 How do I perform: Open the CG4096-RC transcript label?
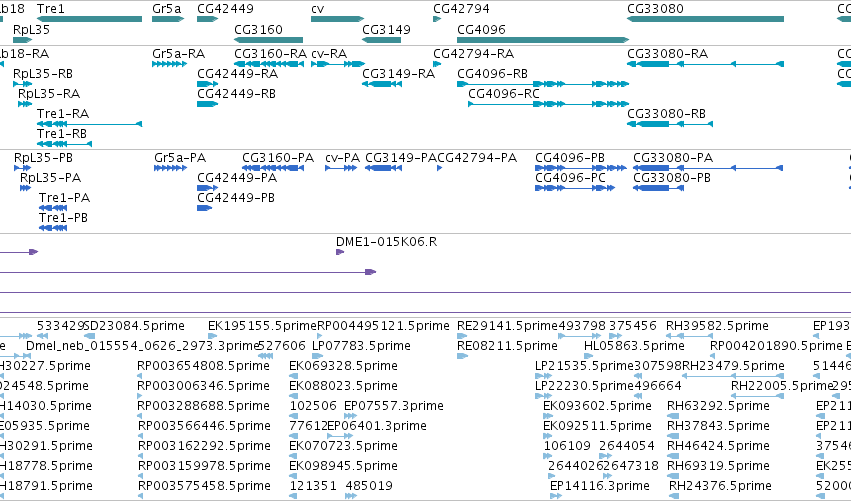(x=504, y=94)
